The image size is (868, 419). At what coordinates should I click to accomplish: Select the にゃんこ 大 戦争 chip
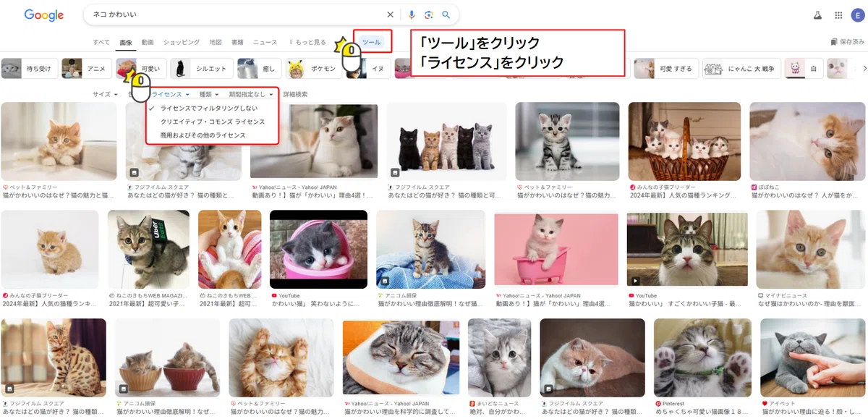[x=741, y=69]
